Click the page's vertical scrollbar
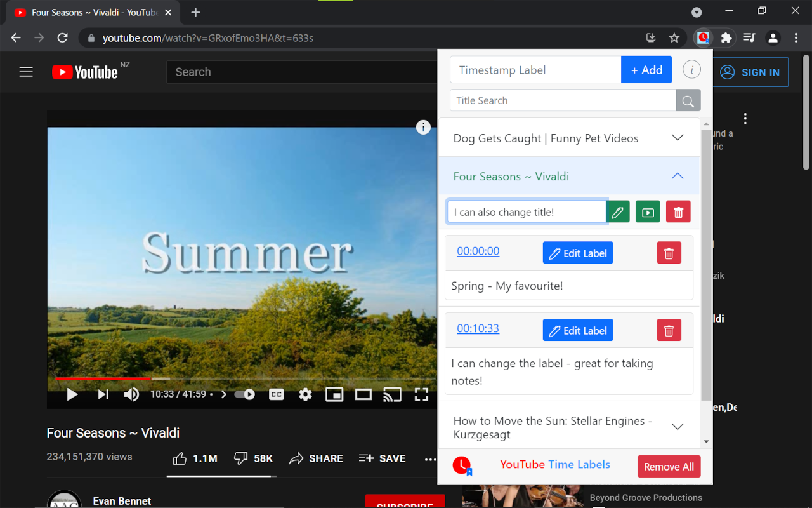 [806, 111]
